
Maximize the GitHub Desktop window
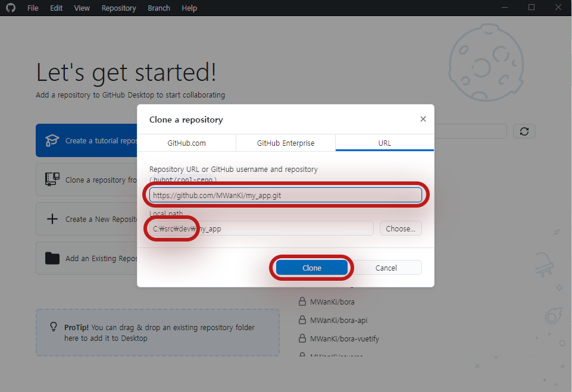532,8
